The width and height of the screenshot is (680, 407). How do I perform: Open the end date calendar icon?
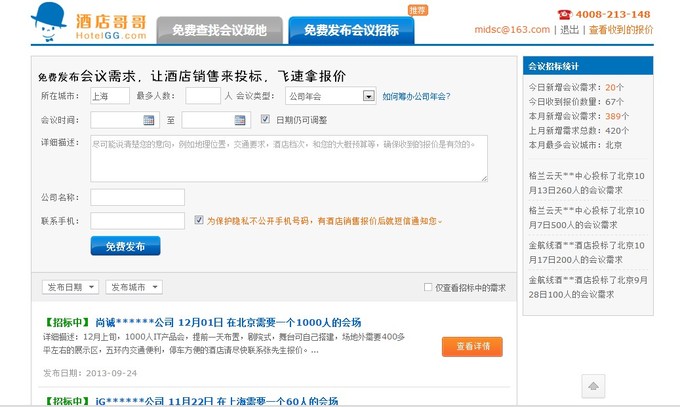click(240, 121)
